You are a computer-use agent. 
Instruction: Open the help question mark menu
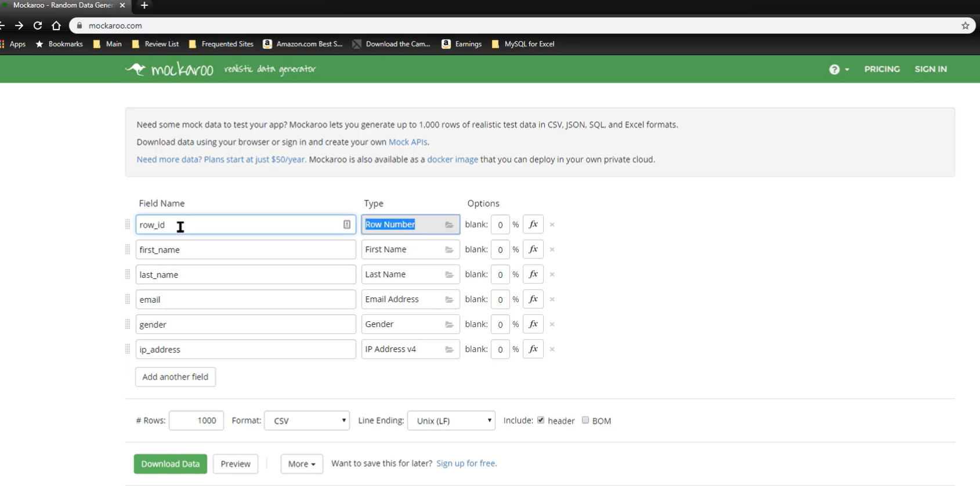pyautogui.click(x=839, y=69)
